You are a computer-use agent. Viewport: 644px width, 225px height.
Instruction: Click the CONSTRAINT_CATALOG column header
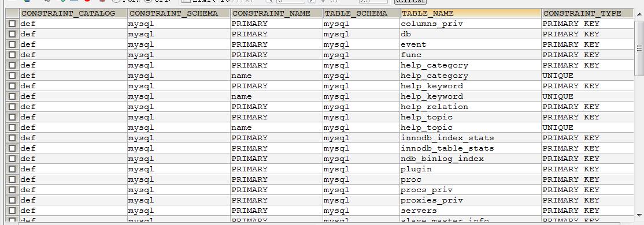click(73, 13)
